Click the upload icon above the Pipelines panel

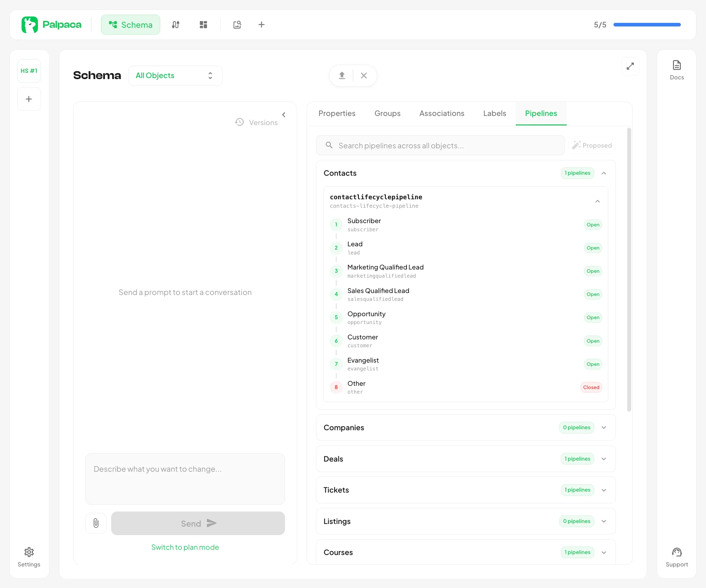click(342, 75)
